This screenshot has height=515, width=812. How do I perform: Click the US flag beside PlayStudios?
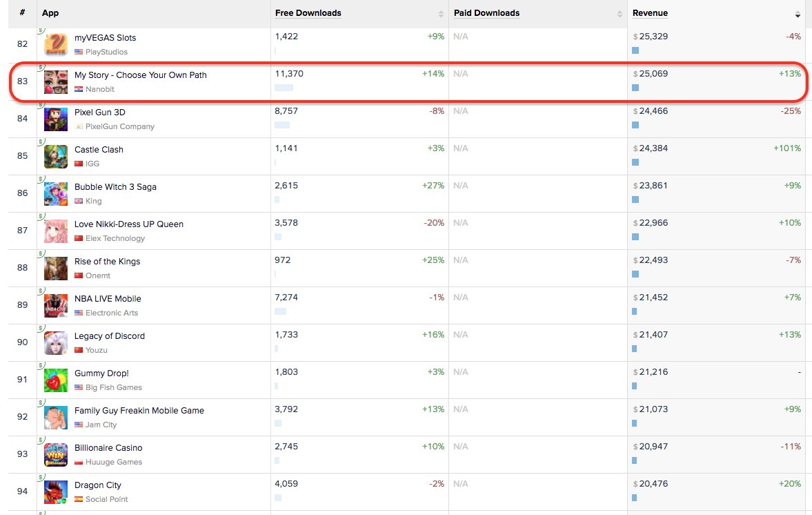[x=79, y=52]
